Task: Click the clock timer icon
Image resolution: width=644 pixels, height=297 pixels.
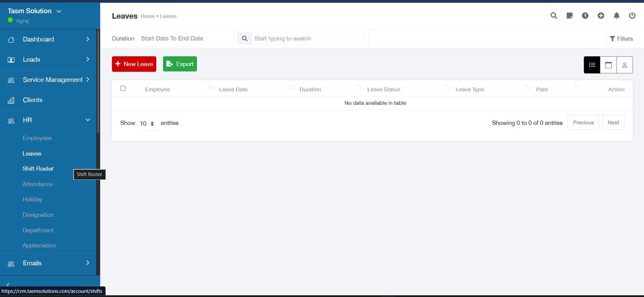Action: tap(585, 16)
